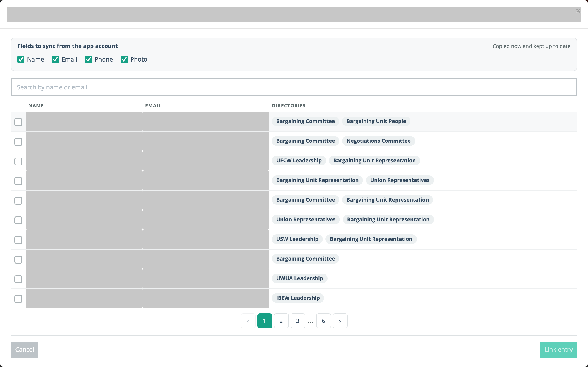Click the NAME column header
The image size is (588, 367).
tap(36, 106)
